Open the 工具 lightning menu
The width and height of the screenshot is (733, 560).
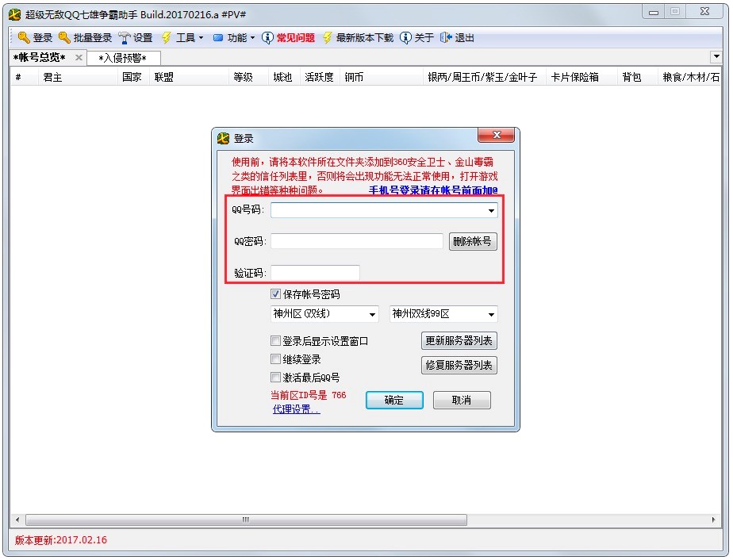[182, 37]
